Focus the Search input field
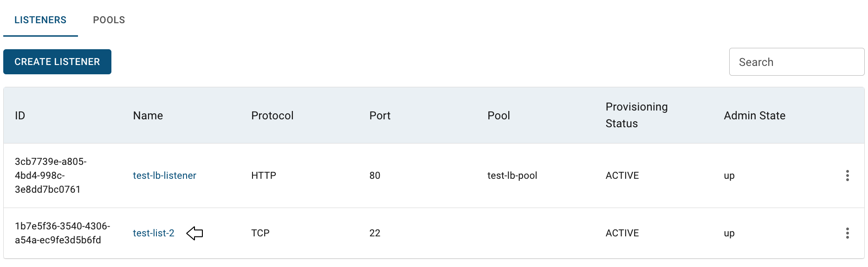868x267 pixels. [797, 62]
